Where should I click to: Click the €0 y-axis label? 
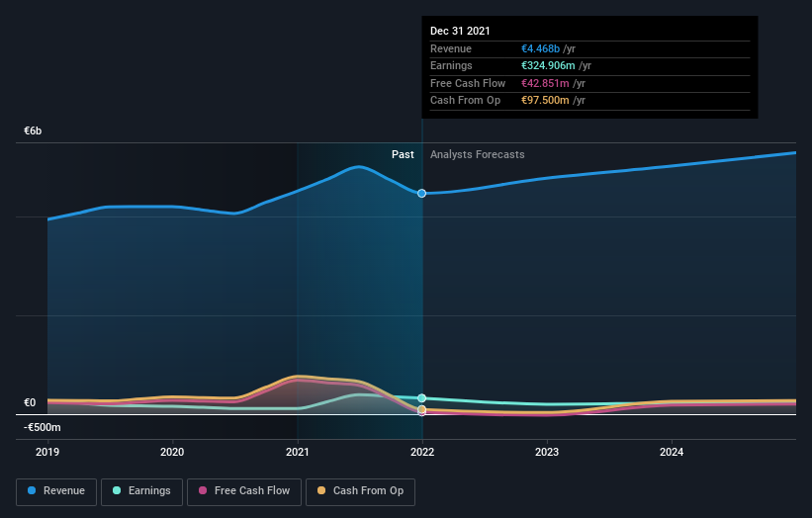30,402
